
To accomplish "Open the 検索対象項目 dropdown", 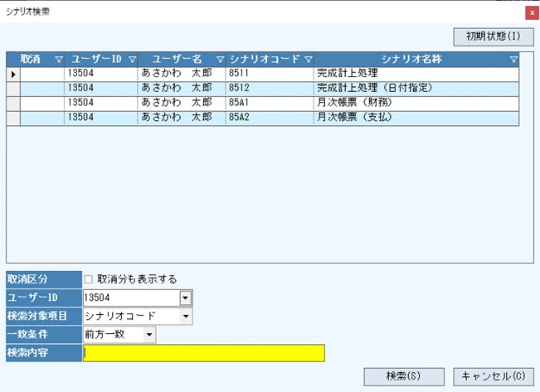I will point(185,316).
